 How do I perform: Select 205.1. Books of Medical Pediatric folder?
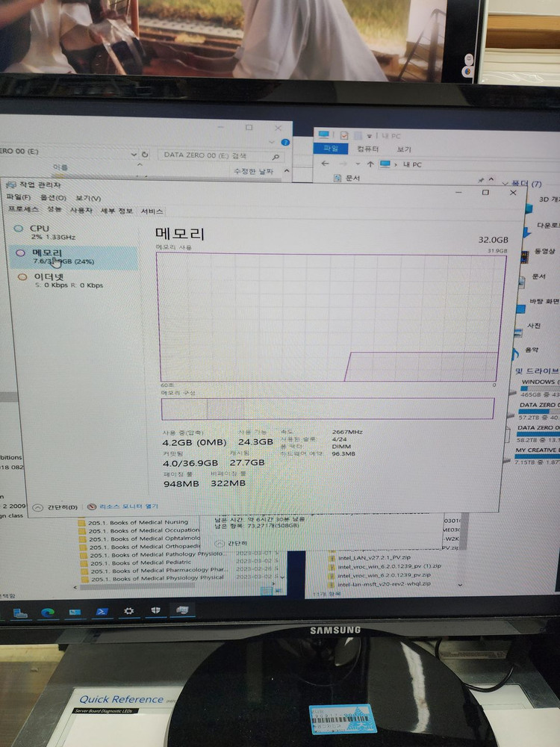click(136, 562)
